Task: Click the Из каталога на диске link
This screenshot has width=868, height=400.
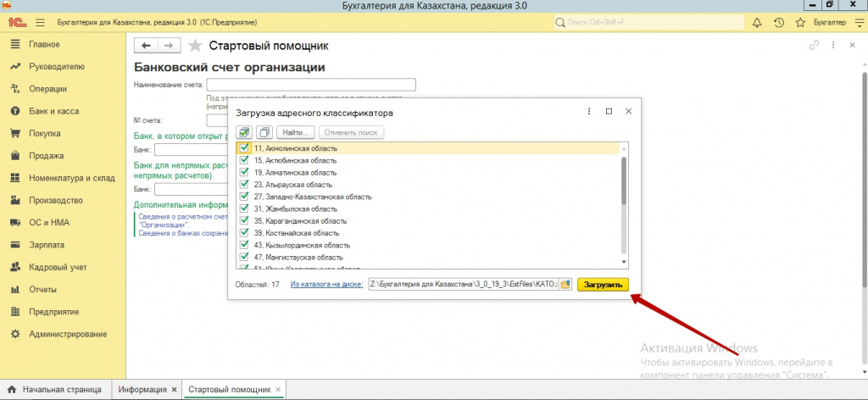Action: click(x=326, y=285)
